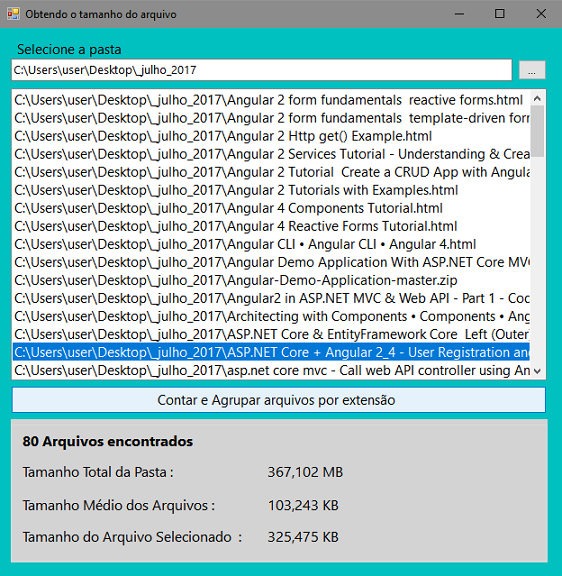Click the list scroll up arrow
Image resolution: width=562 pixels, height=576 pixels.
[537, 98]
